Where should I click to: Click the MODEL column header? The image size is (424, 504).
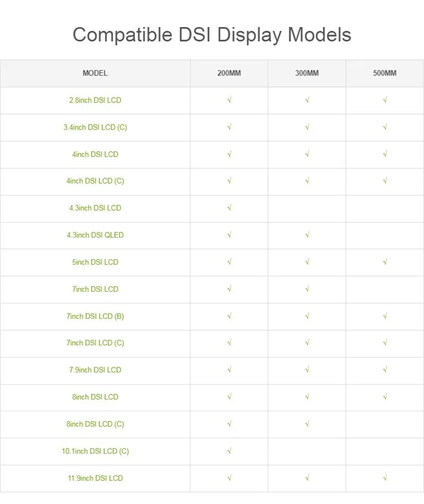[x=95, y=73]
